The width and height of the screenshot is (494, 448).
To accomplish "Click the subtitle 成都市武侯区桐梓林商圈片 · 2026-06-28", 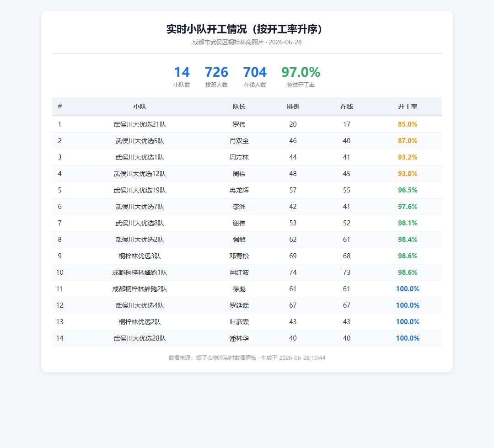I will (247, 42).
